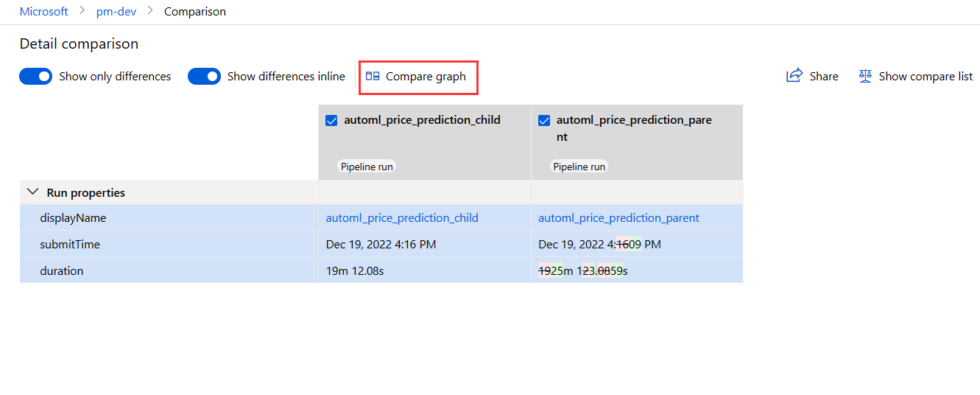Click the Share button label
This screenshot has width=980, height=395.
[x=824, y=77]
